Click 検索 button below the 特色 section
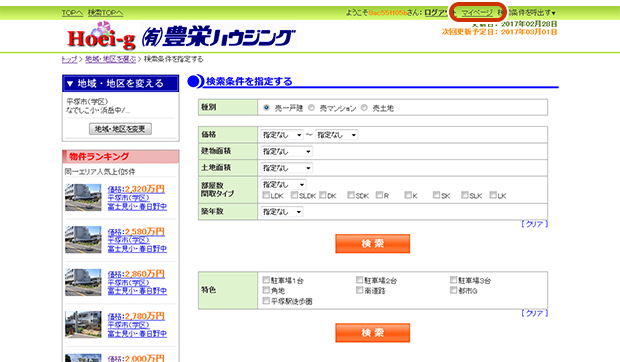Image resolution: width=620 pixels, height=362 pixels. (x=372, y=333)
